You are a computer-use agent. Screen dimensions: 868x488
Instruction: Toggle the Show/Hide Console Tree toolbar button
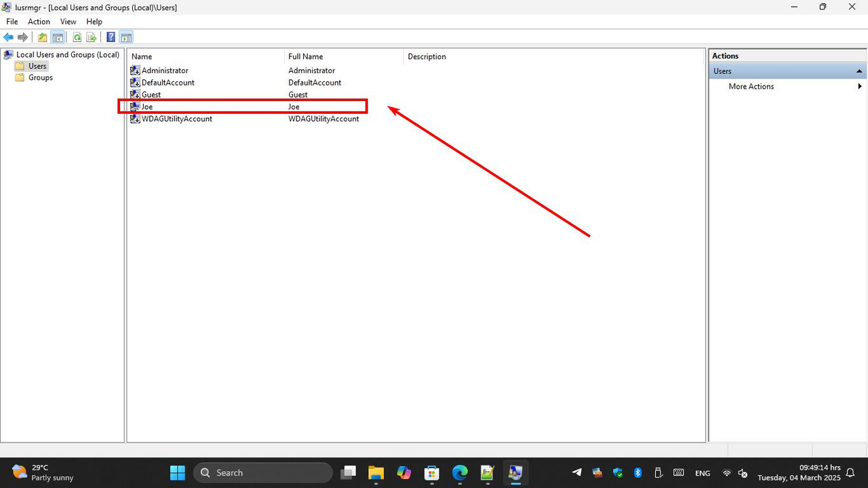[x=58, y=37]
